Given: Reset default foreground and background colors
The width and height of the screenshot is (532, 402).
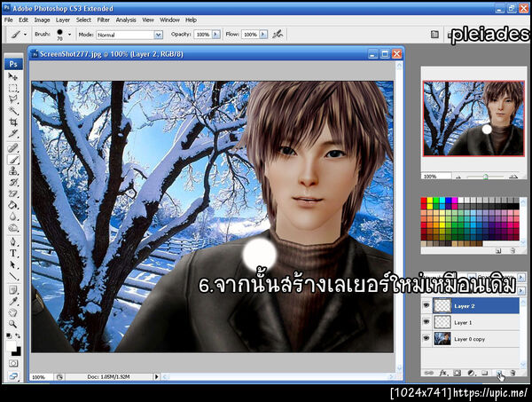Looking at the screenshot, I should click(x=9, y=335).
